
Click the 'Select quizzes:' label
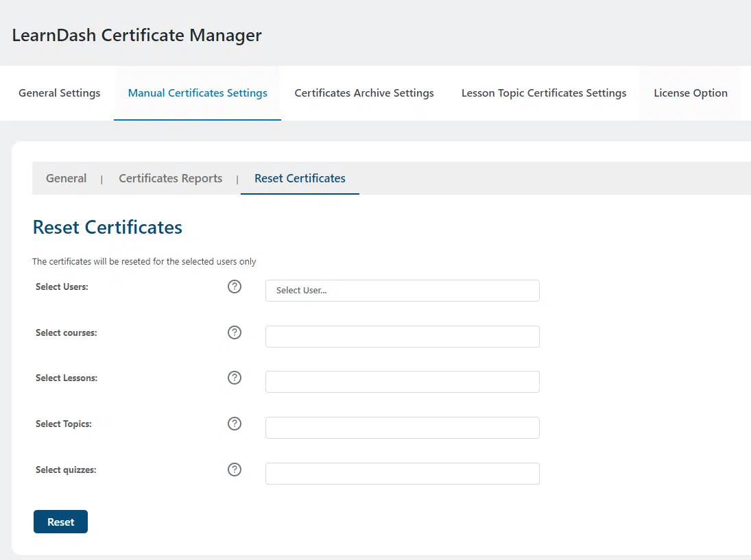(66, 470)
